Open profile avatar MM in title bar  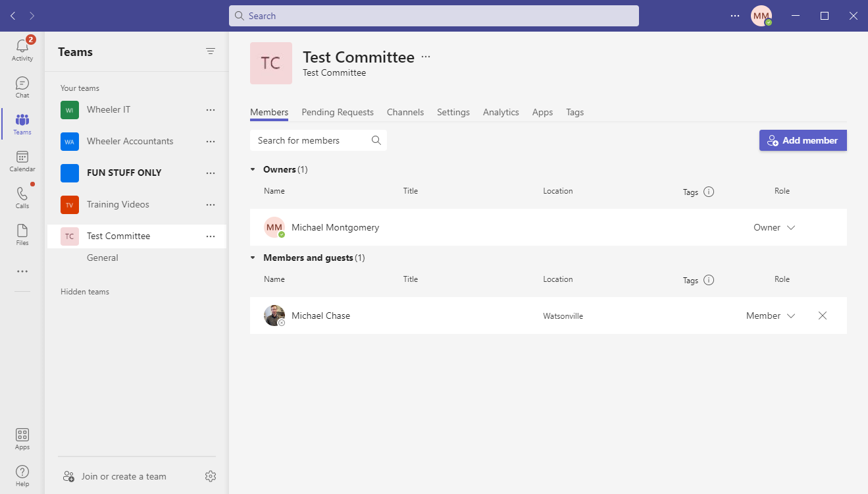(x=761, y=16)
